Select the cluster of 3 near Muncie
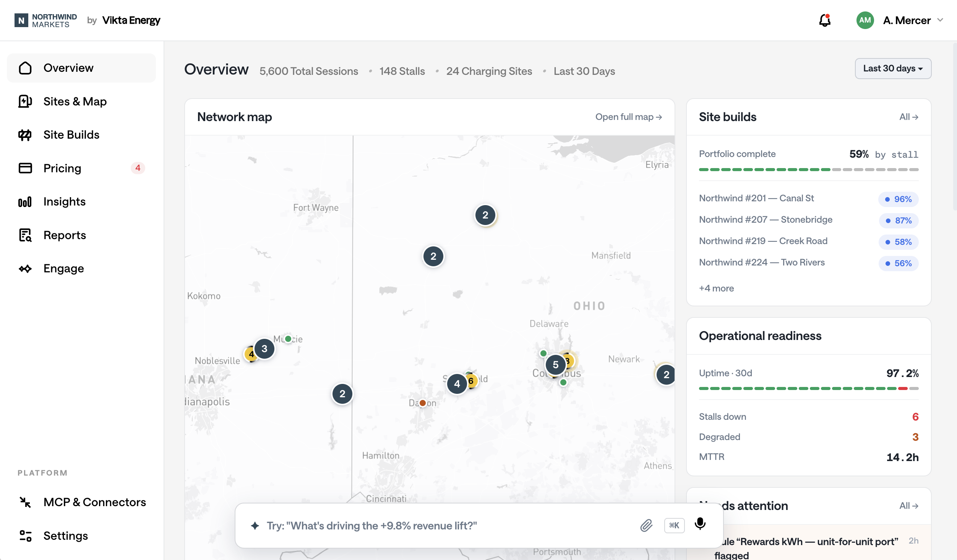The height and width of the screenshot is (560, 957). coord(264,349)
